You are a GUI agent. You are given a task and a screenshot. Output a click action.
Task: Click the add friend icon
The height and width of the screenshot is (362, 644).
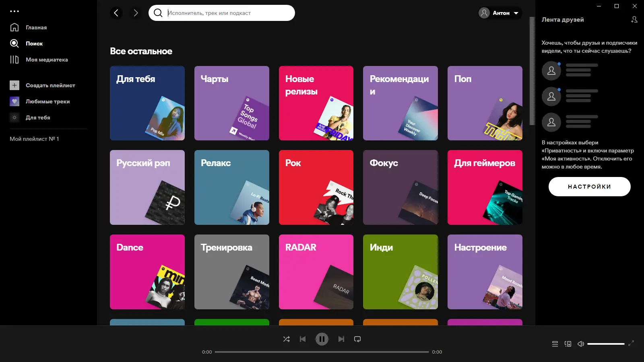tap(634, 19)
